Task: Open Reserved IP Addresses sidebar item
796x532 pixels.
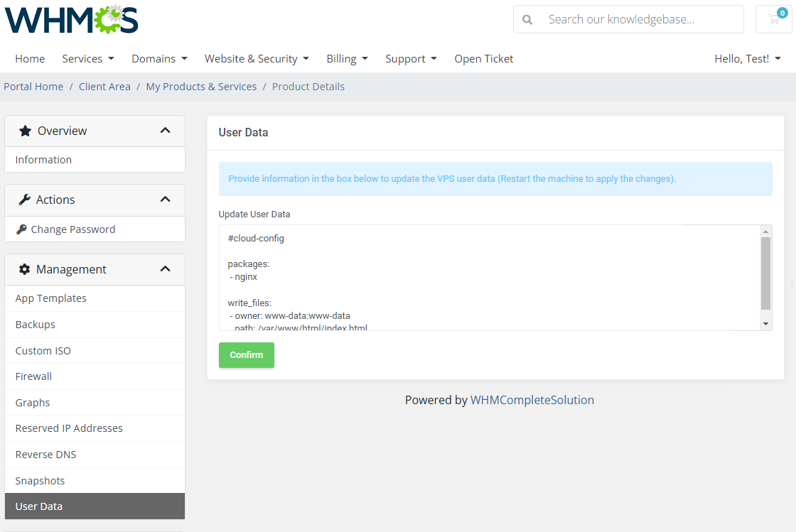Action: click(95, 428)
